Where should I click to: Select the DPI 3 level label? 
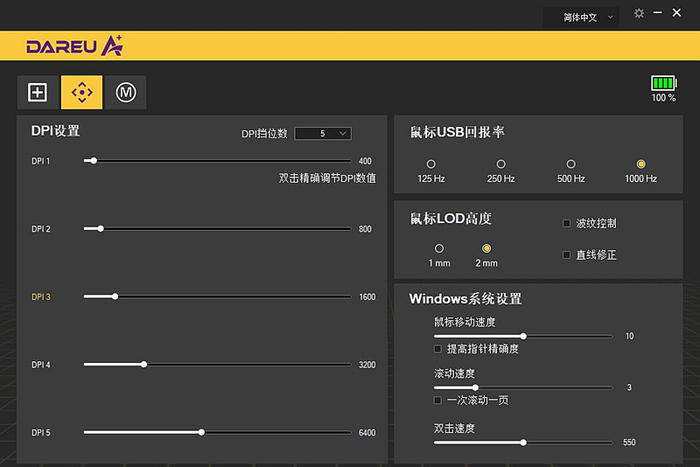(x=41, y=297)
